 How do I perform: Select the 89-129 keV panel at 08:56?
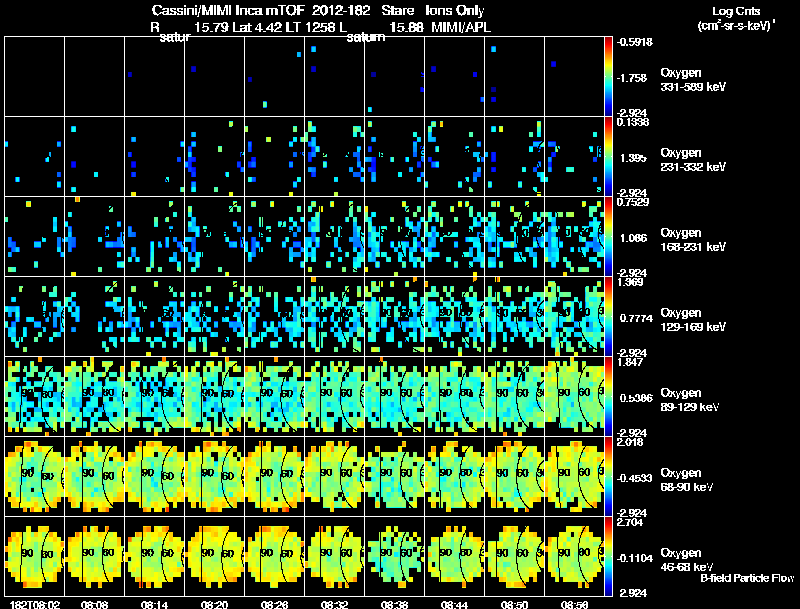[574, 396]
